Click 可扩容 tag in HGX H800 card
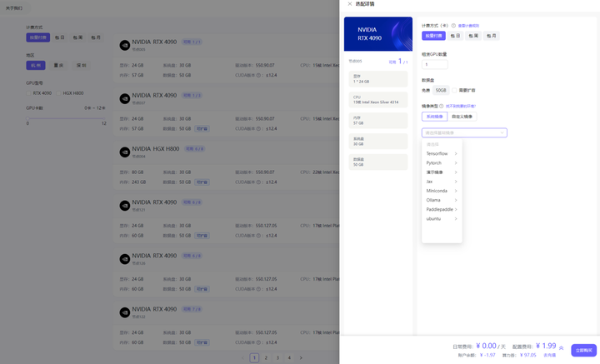 point(202,182)
